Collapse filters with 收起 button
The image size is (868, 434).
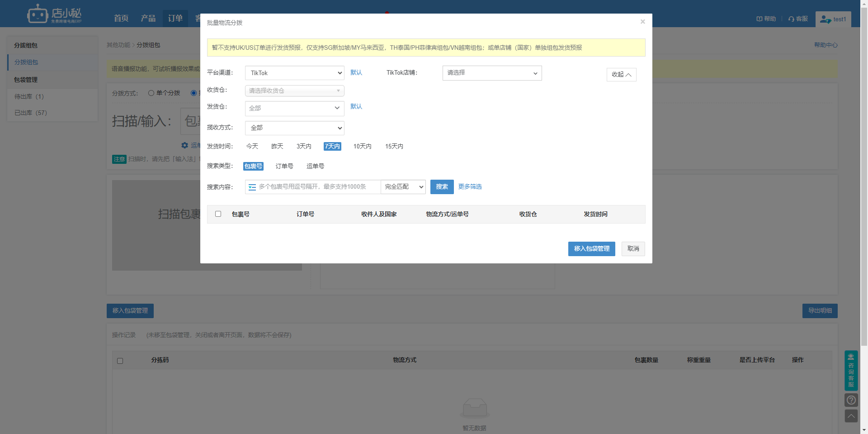621,75
